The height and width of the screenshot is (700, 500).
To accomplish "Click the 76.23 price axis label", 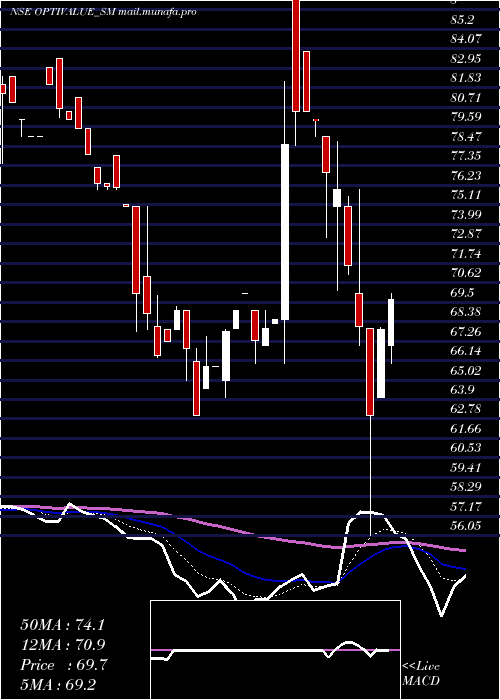I will (x=467, y=175).
